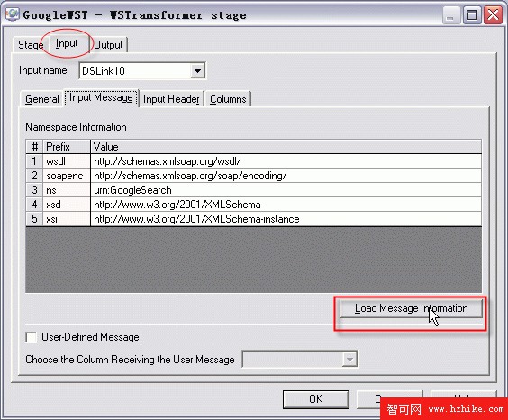The height and width of the screenshot is (420, 508).
Task: Select the wsdl prefix cell
Action: coord(67,161)
